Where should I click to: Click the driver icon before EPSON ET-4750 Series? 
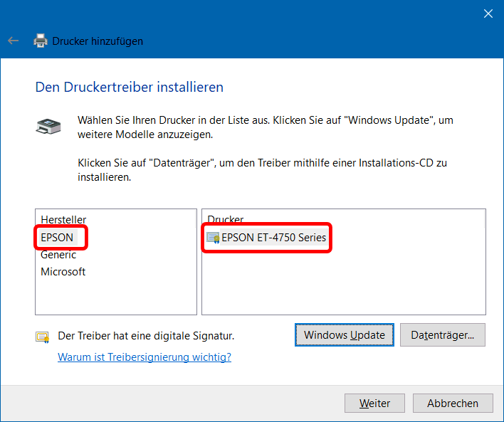point(213,238)
